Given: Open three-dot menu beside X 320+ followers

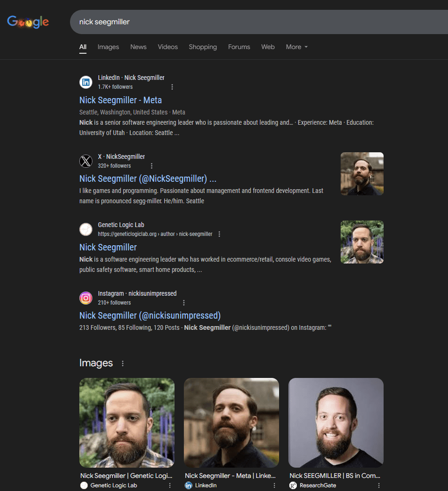Looking at the screenshot, I should (152, 166).
